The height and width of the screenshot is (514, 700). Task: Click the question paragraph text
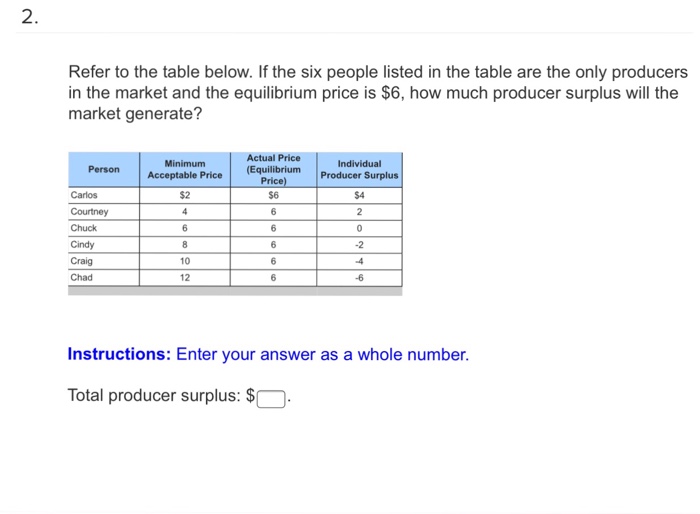coord(378,92)
